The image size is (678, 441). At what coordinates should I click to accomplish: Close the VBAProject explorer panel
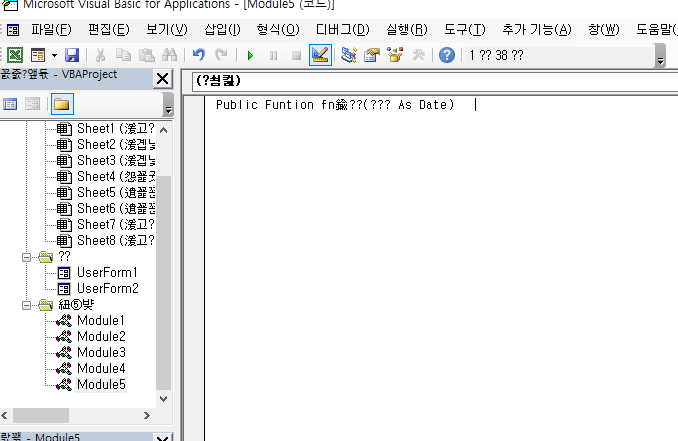pos(162,79)
